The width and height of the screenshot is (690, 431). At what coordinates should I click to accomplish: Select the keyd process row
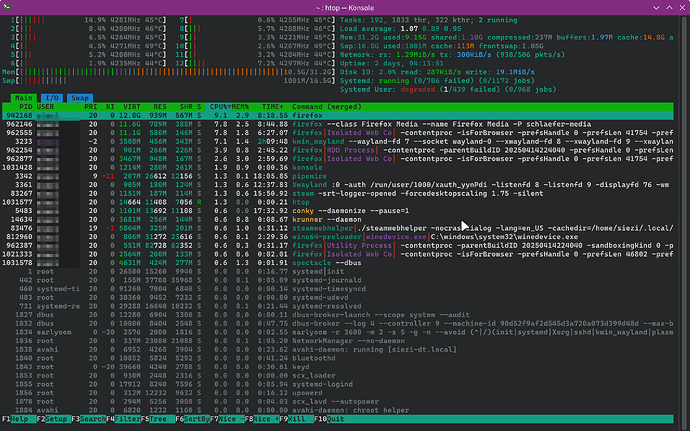tap(338, 367)
